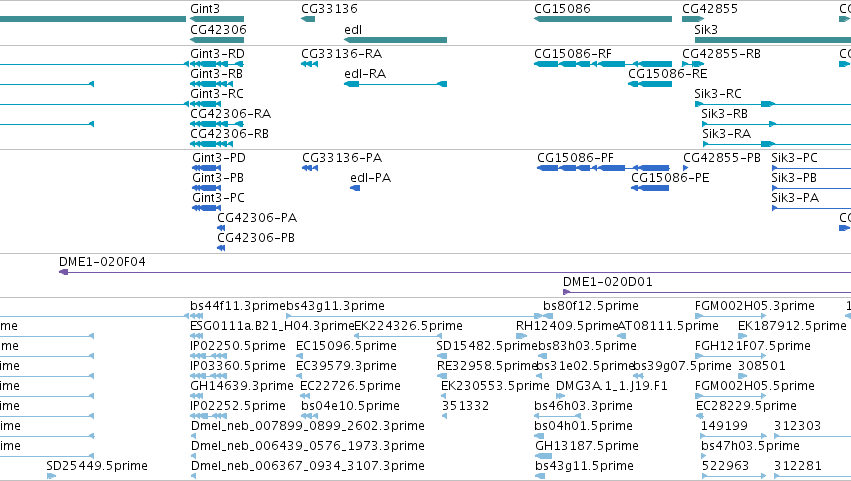Screen dimensions: 851x481
Task: Select the Sik3-PC protein feature
Action: click(811, 168)
